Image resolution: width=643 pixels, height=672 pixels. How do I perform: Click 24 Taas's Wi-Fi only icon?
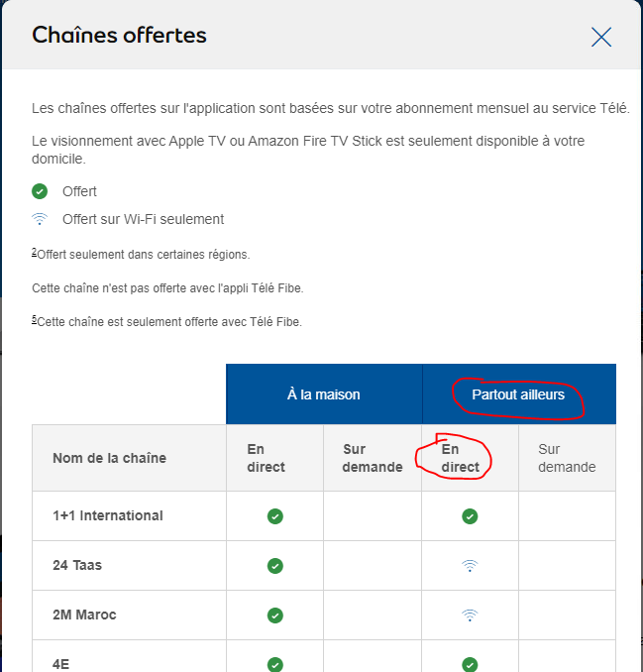471,566
